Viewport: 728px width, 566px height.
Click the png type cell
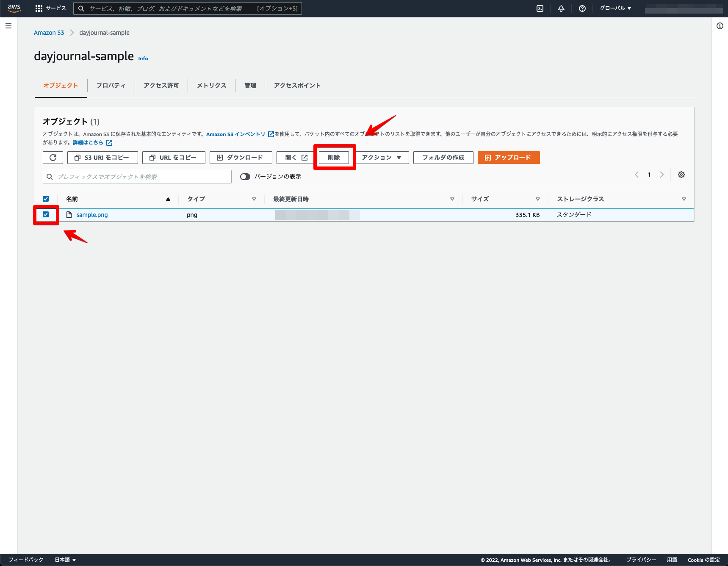[x=192, y=215]
